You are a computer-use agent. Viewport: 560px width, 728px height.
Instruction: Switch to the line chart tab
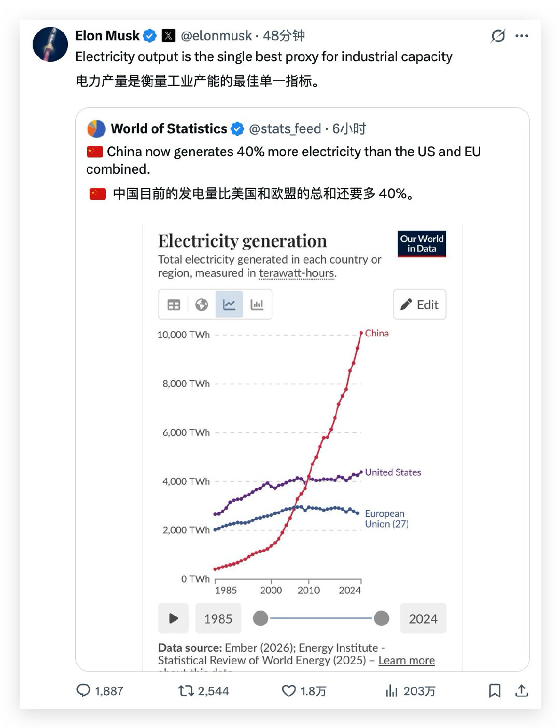230,305
